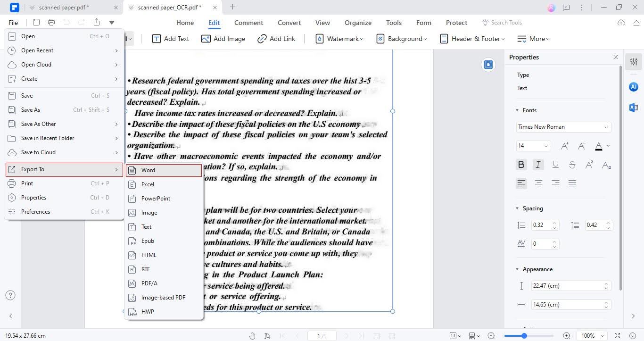Viewport: 644px width, 341px height.
Task: Enable underline text formatting
Action: click(555, 164)
